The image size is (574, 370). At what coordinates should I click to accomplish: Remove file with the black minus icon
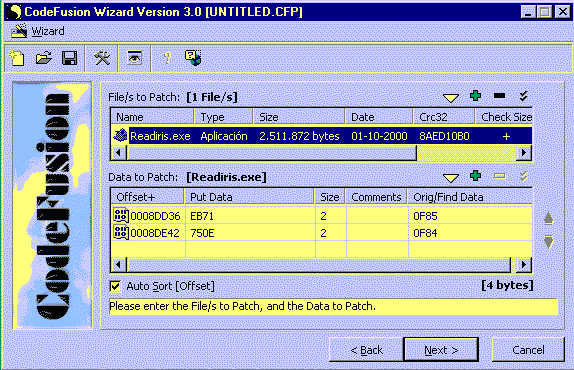pos(499,96)
